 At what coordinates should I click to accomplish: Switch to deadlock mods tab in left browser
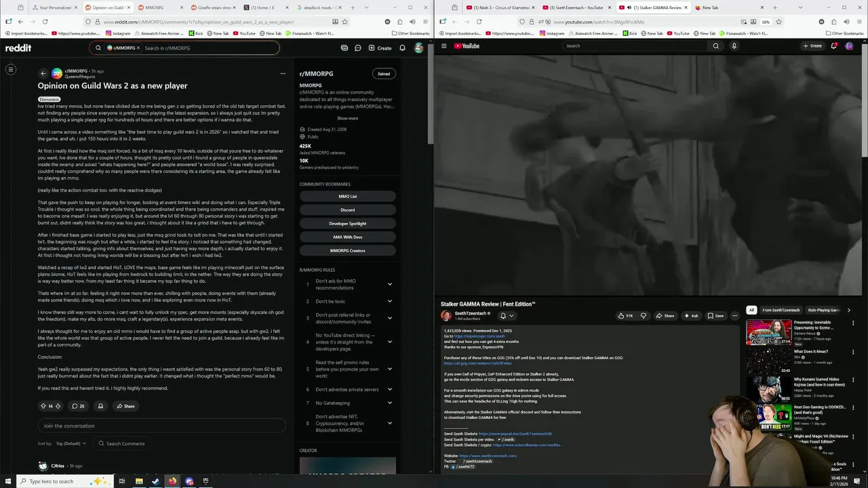pyautogui.click(x=319, y=7)
